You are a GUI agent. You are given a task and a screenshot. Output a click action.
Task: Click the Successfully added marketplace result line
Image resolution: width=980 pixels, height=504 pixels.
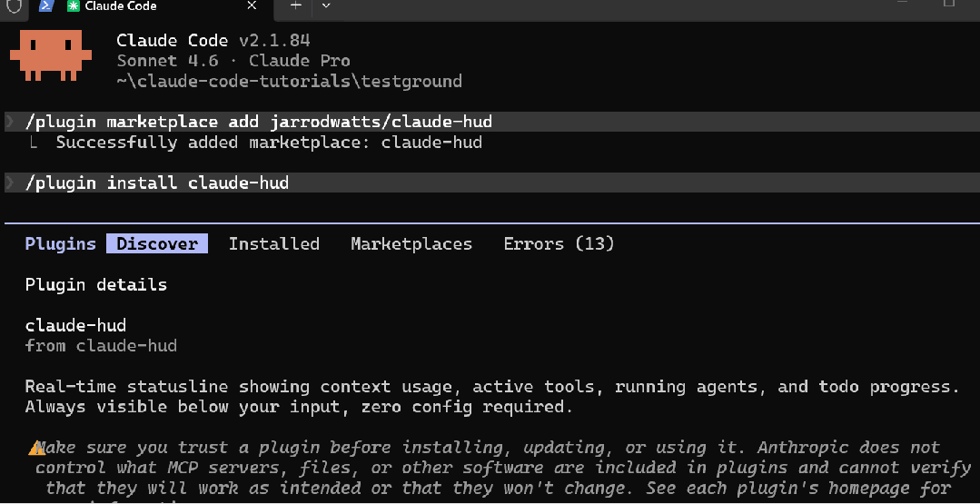tap(269, 143)
